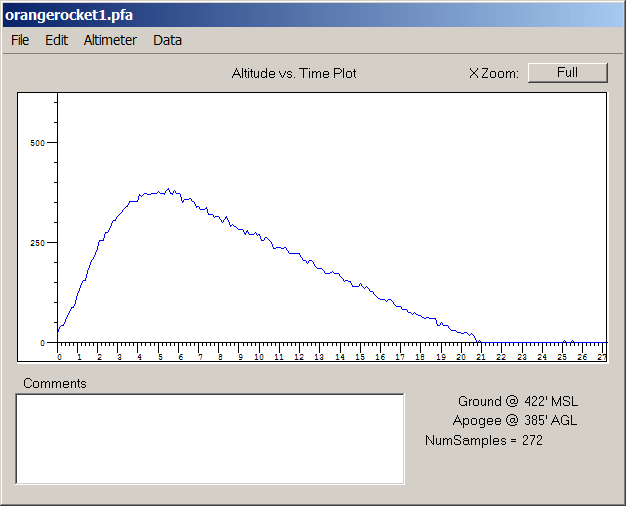Click the Altitude vs. Time Plot title
The image size is (626, 506).
[294, 73]
